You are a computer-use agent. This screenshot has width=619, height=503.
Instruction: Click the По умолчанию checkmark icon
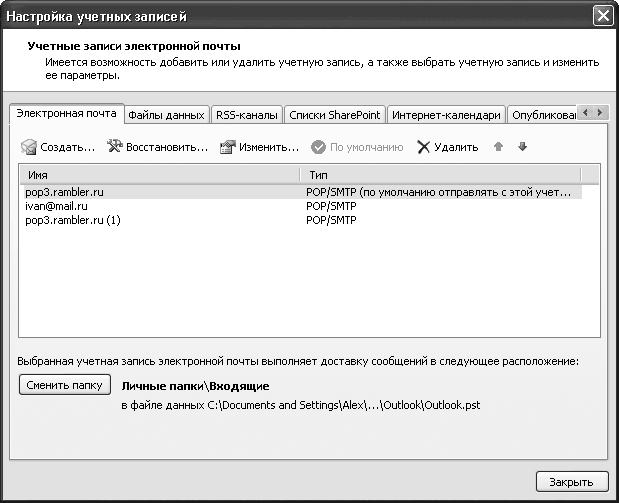(318, 147)
